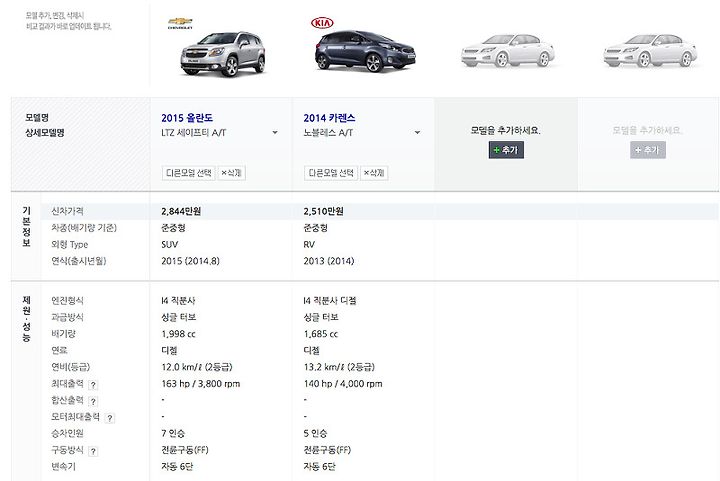Expand LTZ 세이프티 A/T trim dropdown
Screen dimensions: 720x481
pos(275,133)
